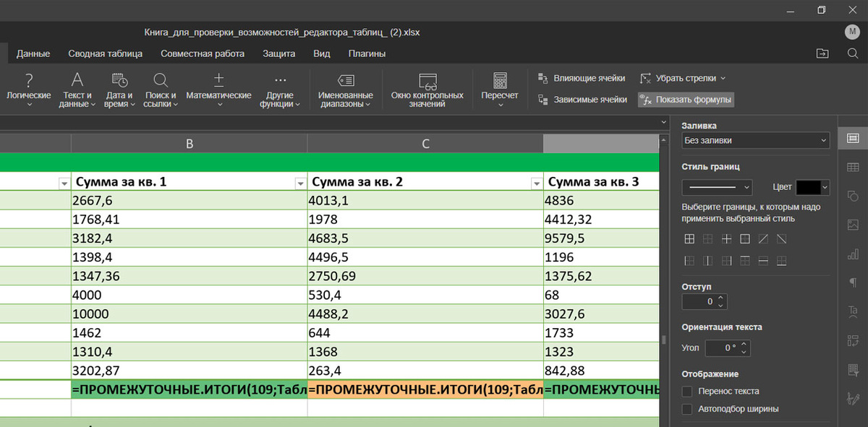
Task: Select the cell containing 2667,6
Action: (190, 201)
